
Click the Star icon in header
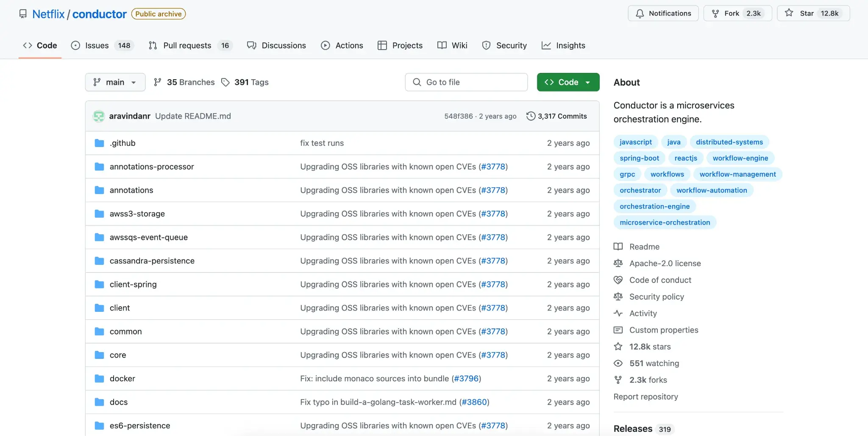point(789,13)
